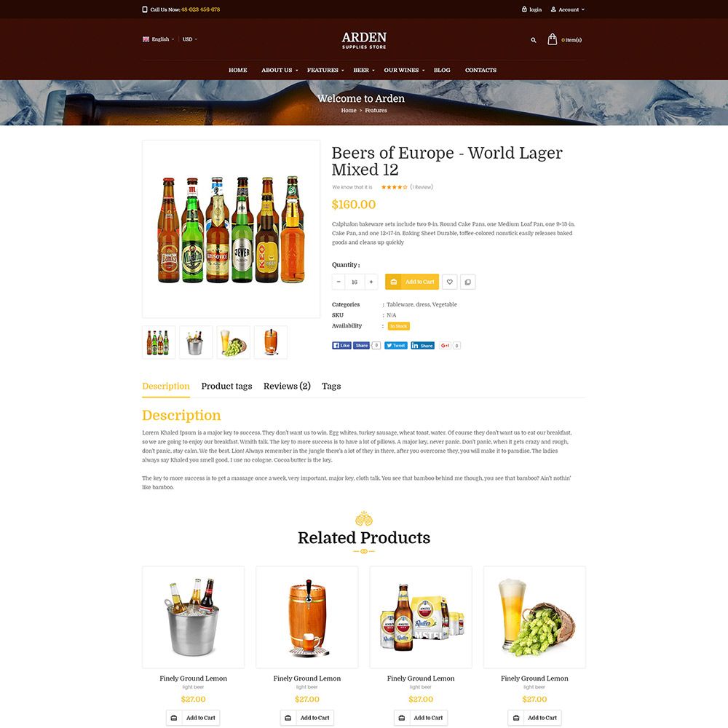Decrease quantity with minus button
The height and width of the screenshot is (728, 728).
pyautogui.click(x=339, y=282)
